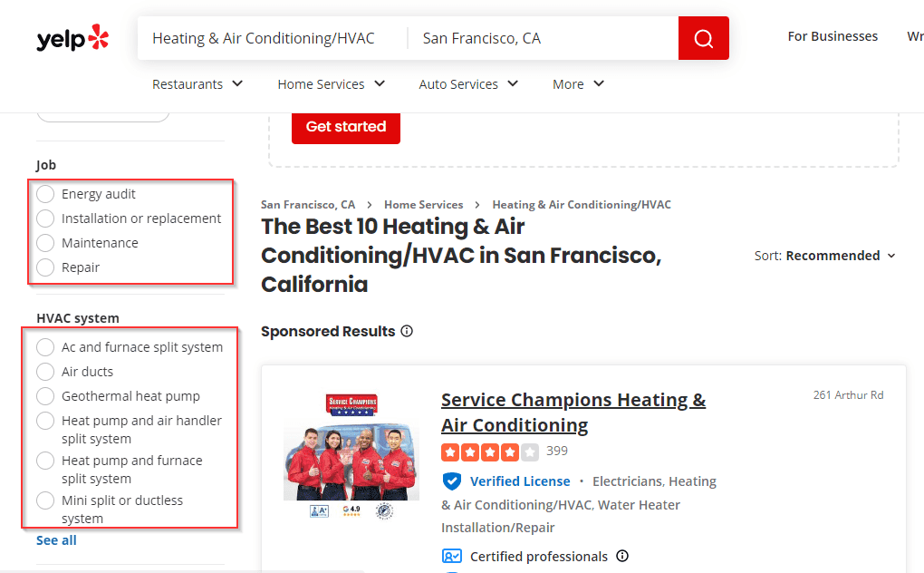Click breadcrumb arrow after Home Services
The height and width of the screenshot is (573, 924).
point(477,205)
